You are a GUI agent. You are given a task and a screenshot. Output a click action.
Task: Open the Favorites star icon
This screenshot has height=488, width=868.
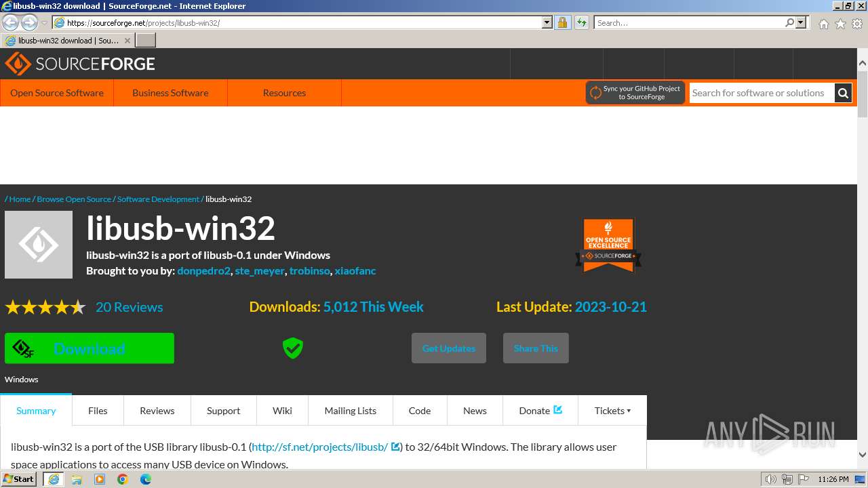tap(840, 24)
